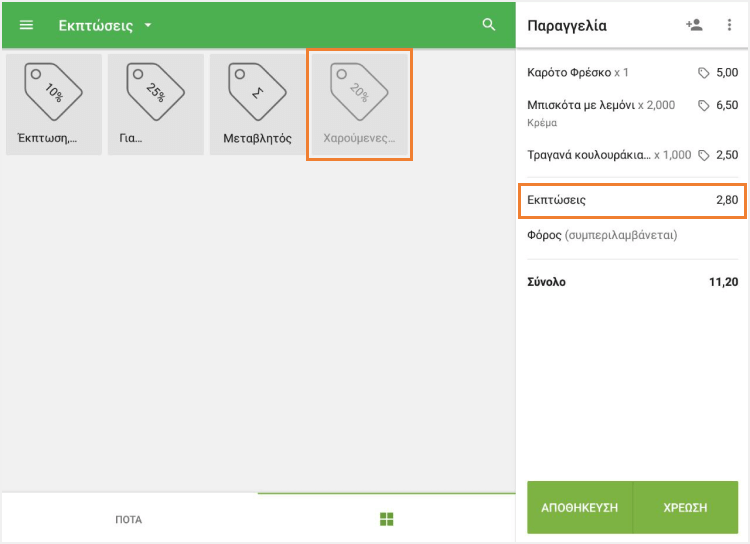The height and width of the screenshot is (544, 750).
Task: Expand the Εκπτώσεις category dropdown
Action: pyautogui.click(x=148, y=25)
